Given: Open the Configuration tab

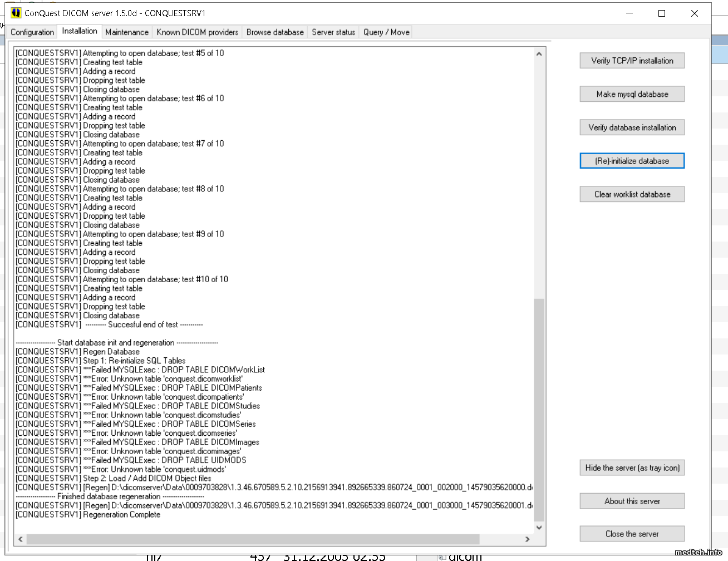Looking at the screenshot, I should click(x=32, y=32).
